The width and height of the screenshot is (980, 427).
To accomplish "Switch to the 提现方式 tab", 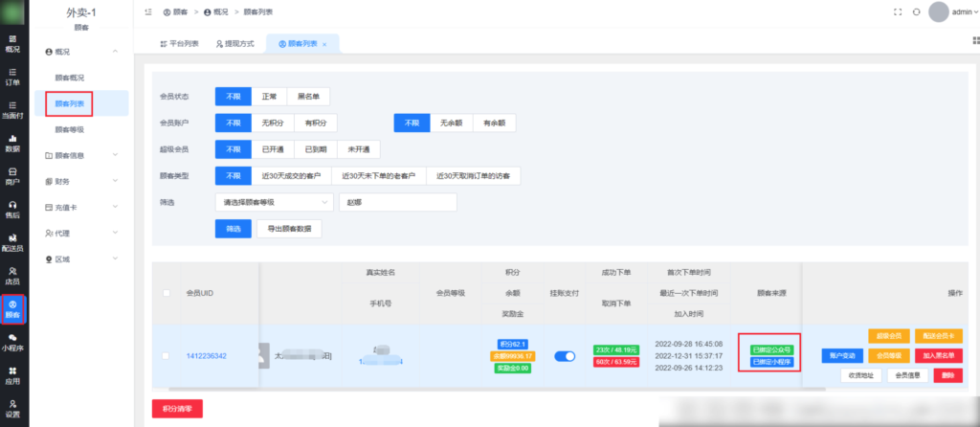I will click(235, 44).
